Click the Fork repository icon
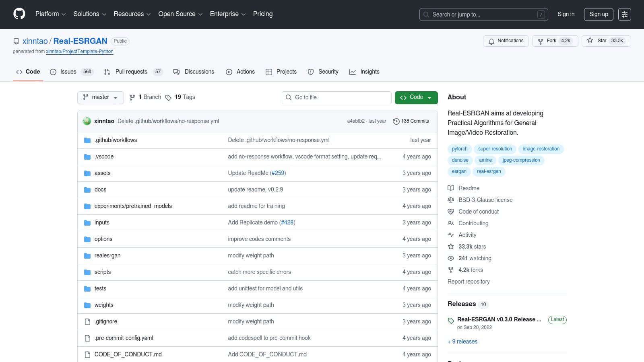 pyautogui.click(x=541, y=41)
